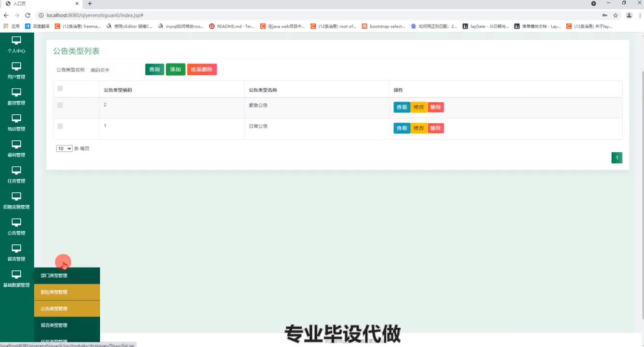Open 培训管理 in the sidebar
The height and width of the screenshot is (347, 644).
tap(16, 122)
